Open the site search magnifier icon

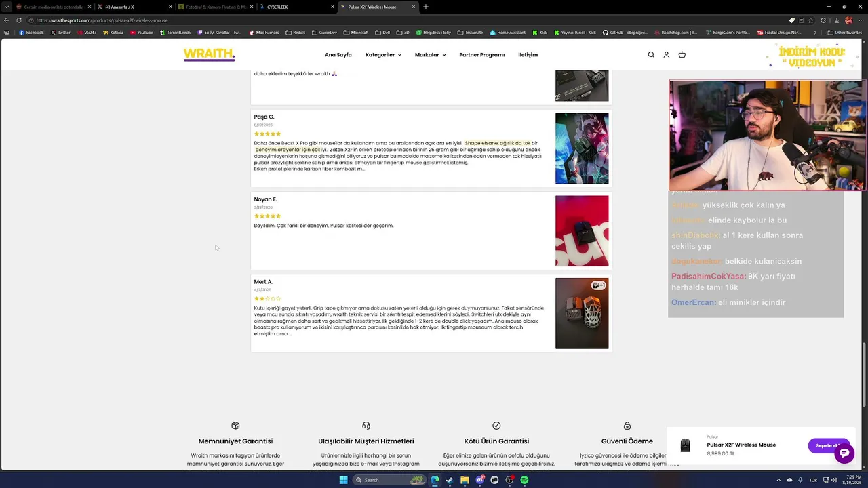(x=651, y=55)
